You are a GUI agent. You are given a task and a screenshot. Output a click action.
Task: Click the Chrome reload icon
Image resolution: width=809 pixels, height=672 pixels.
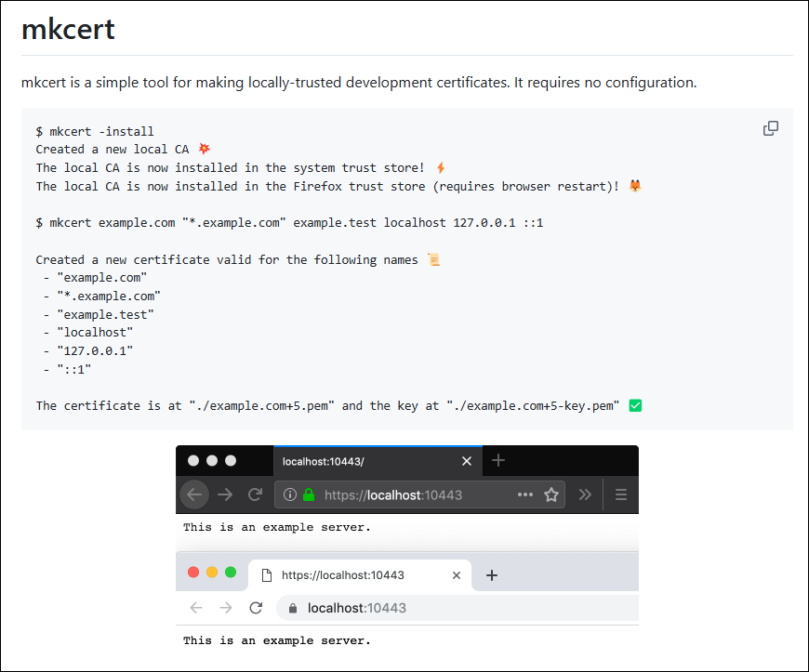[256, 608]
